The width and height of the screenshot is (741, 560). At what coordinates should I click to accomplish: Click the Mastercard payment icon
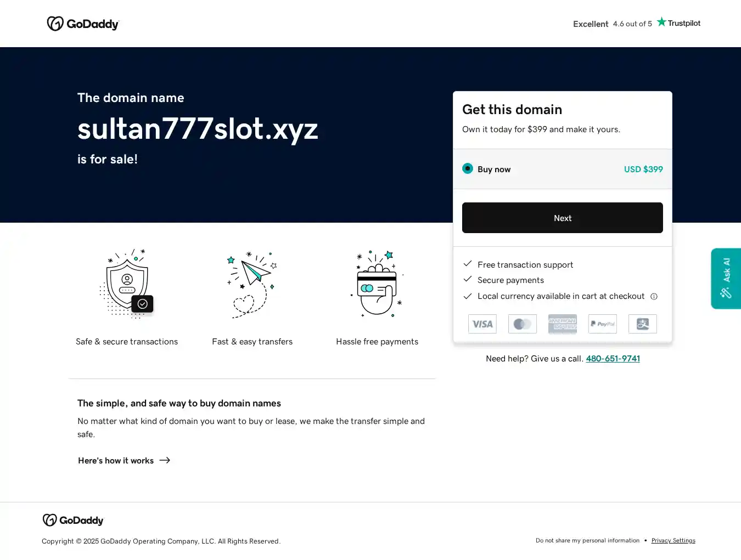[523, 324]
